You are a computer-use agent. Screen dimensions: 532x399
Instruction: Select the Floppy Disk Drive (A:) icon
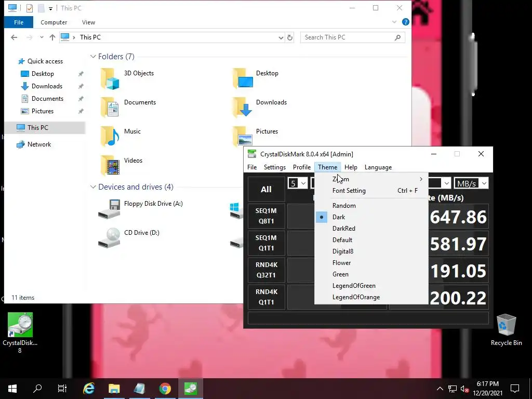coord(109,209)
